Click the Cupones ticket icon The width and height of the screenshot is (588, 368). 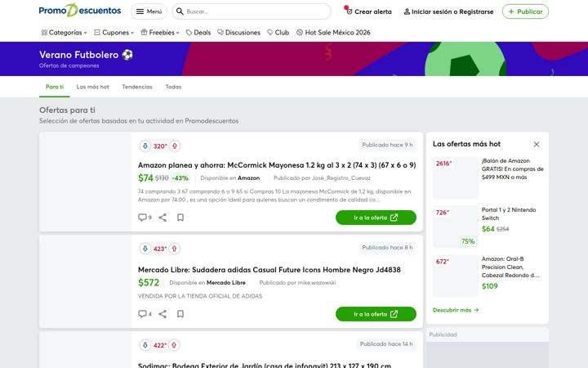point(97,33)
